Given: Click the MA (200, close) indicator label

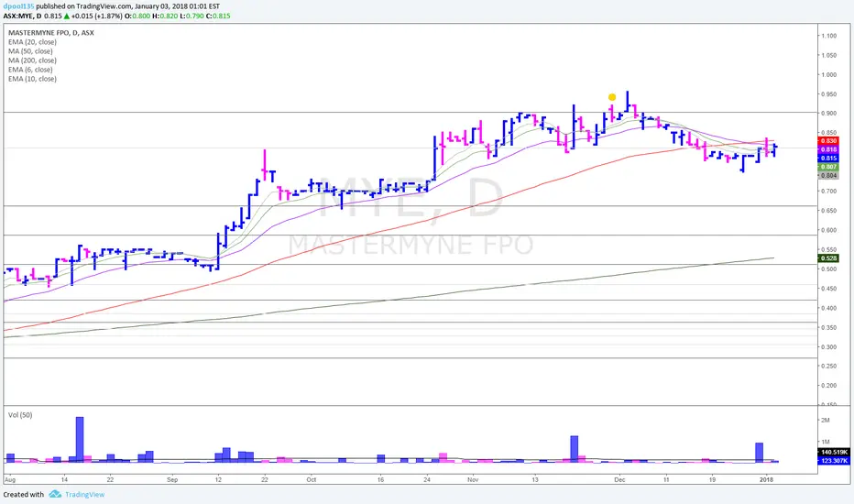Looking at the screenshot, I should click(32, 60).
